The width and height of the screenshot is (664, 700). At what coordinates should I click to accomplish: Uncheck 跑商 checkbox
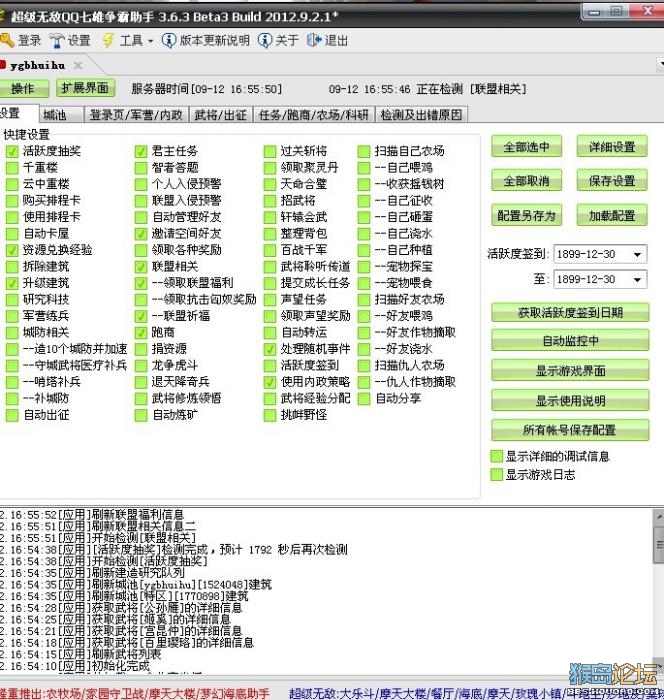tap(141, 333)
